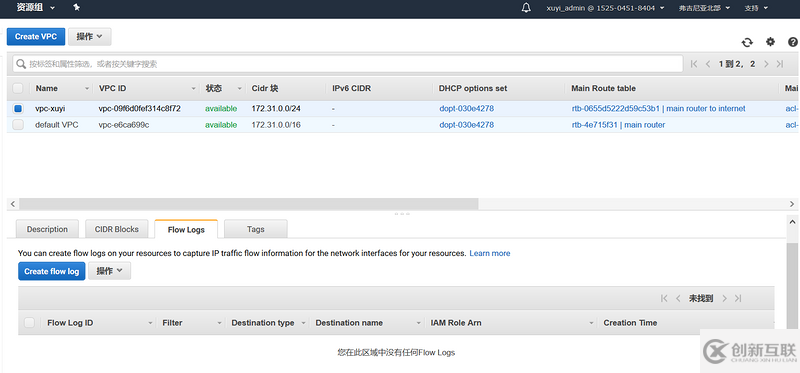Toggle the select-all flow logs checkbox
The width and height of the screenshot is (800, 373).
tap(30, 322)
